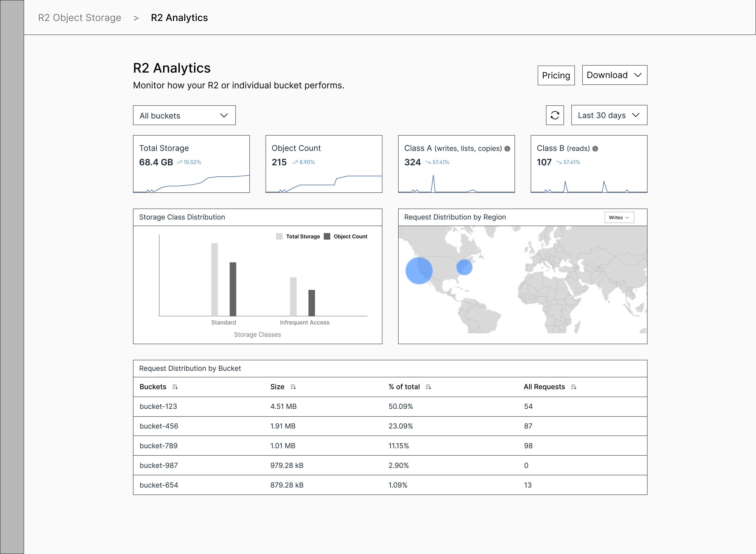Sort by All Requests column icon
This screenshot has height=554, width=756.
point(574,387)
